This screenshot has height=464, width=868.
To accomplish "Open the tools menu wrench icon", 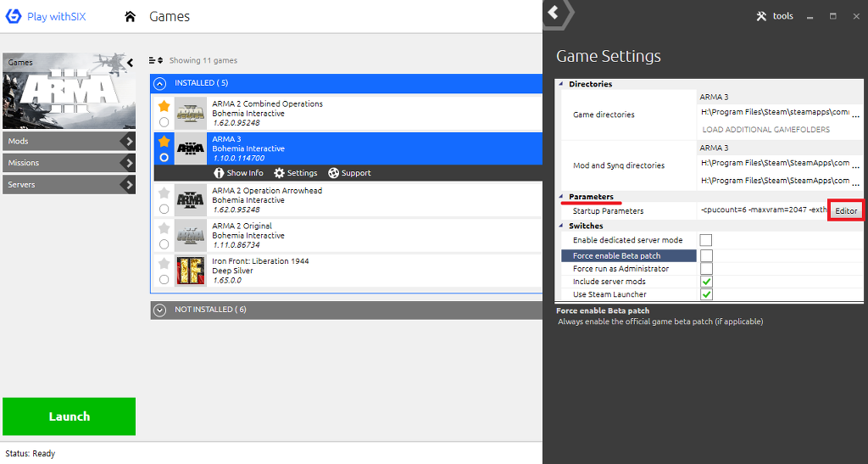I will pos(761,16).
